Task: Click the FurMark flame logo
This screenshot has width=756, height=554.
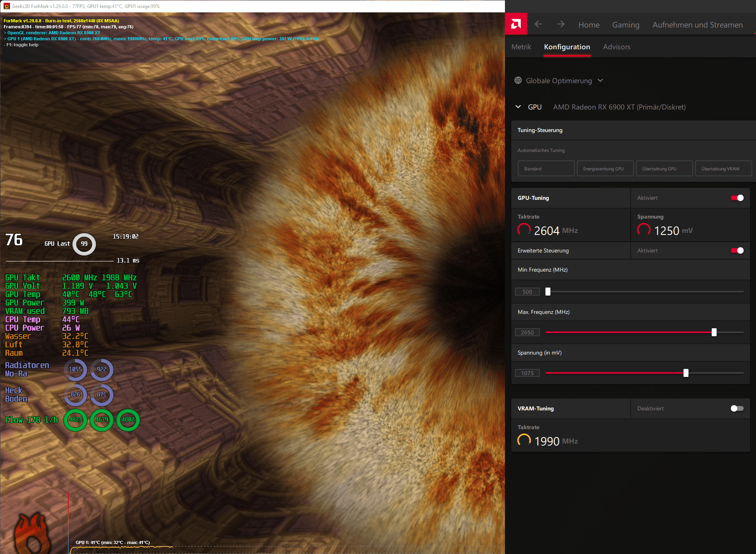Action: (x=33, y=533)
